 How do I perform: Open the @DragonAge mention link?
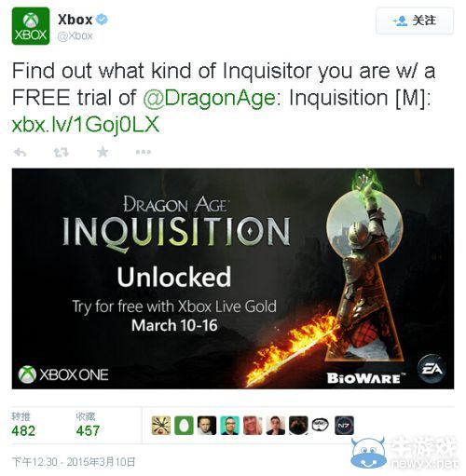tap(210, 98)
